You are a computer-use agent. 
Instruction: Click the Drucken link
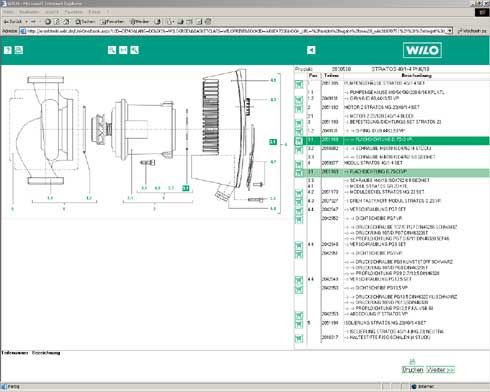(x=412, y=370)
